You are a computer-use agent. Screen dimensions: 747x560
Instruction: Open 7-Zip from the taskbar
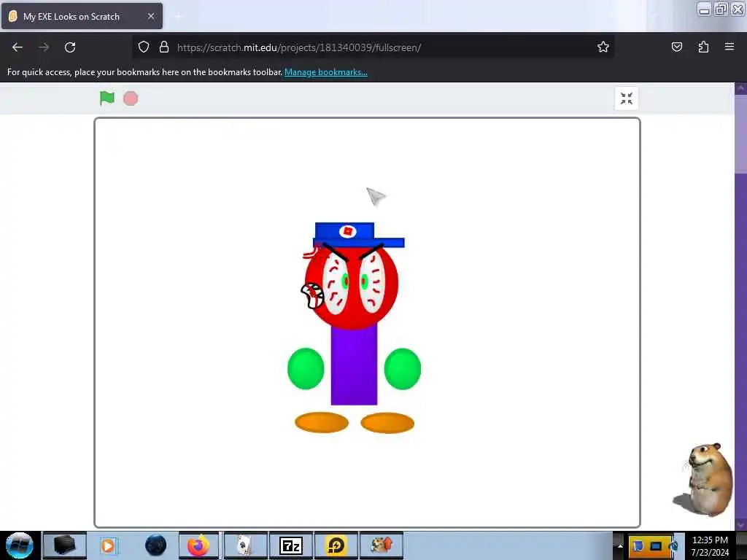tap(291, 545)
